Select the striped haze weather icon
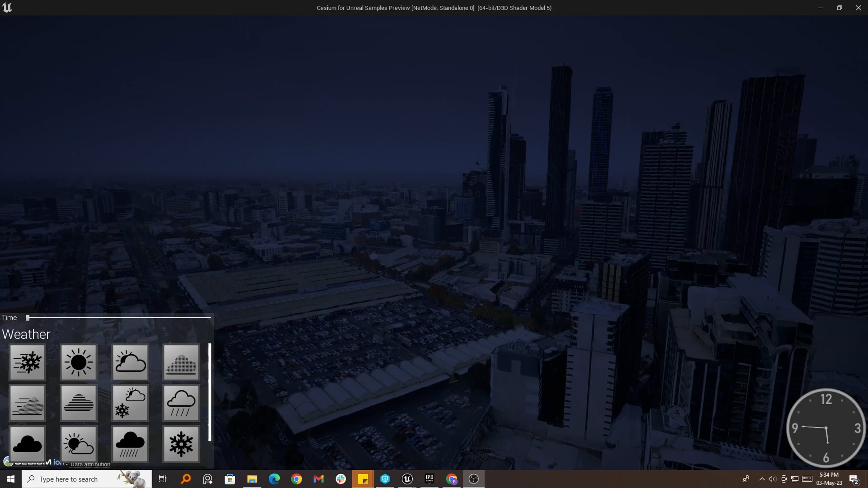This screenshot has height=488, width=868. [78, 403]
